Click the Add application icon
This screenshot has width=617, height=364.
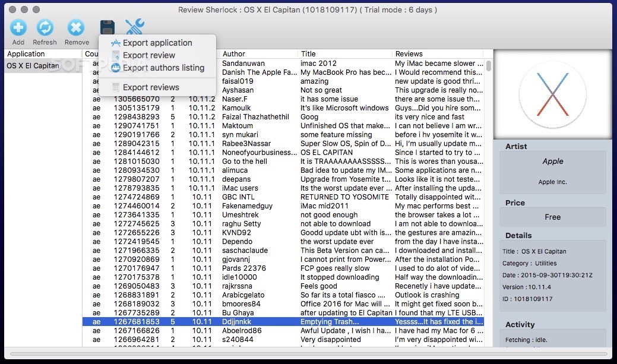click(x=18, y=27)
